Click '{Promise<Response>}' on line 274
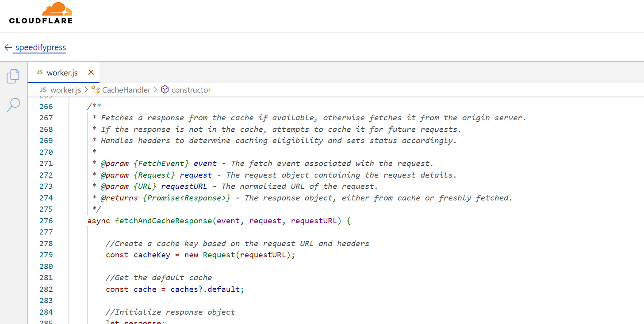This screenshot has width=644, height=324. [x=187, y=198]
